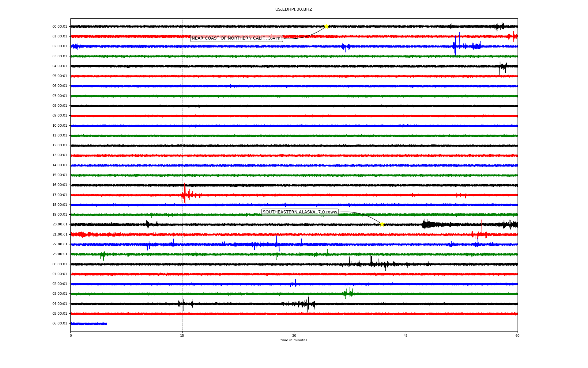Image resolution: width=588 pixels, height=368 pixels.
Task: Click the SOUTHEASTERN ALASKA, 7.0 mww label
Action: click(300, 212)
